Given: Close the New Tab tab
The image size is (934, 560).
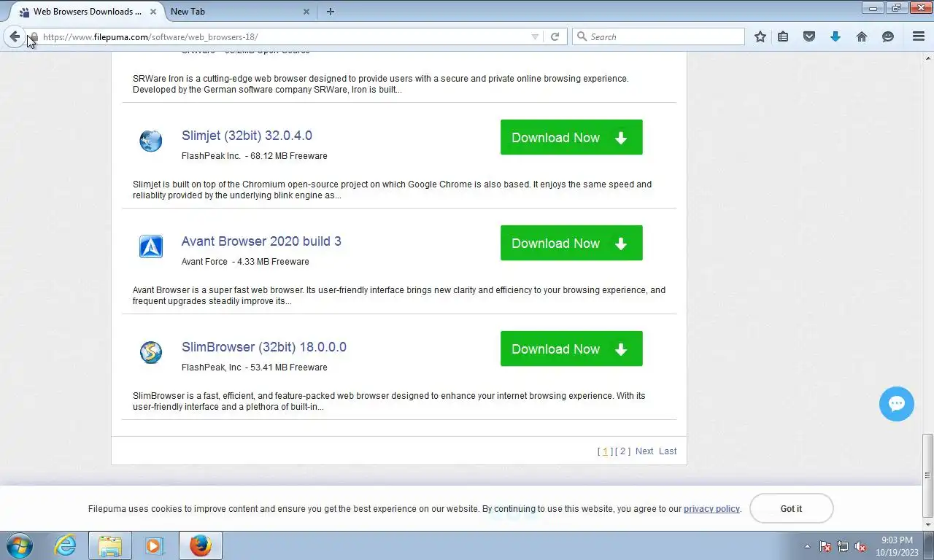Looking at the screenshot, I should pyautogui.click(x=306, y=12).
